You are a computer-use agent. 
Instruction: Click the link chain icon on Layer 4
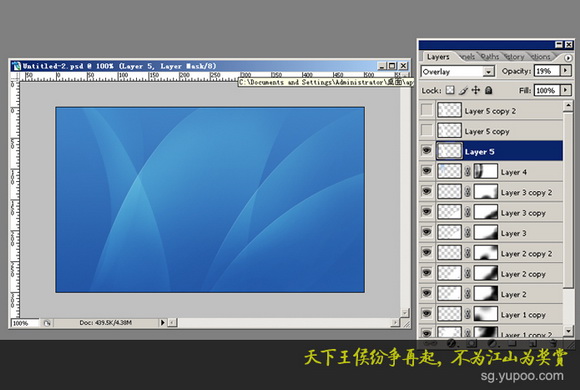pos(468,171)
